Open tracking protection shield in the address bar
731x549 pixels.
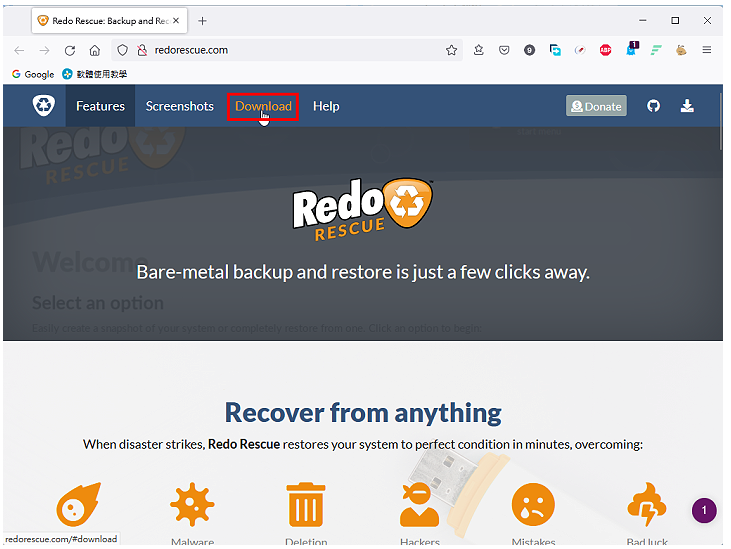[122, 50]
